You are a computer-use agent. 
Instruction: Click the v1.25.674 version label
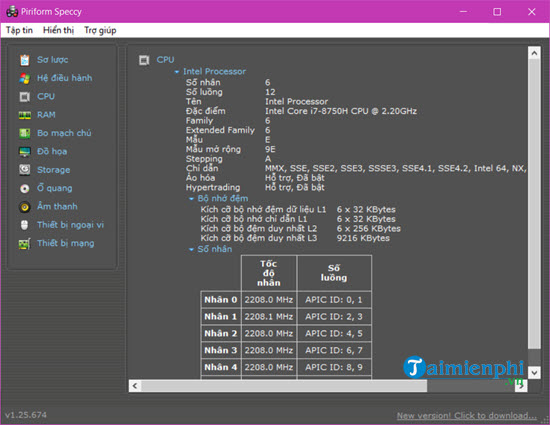point(26,415)
